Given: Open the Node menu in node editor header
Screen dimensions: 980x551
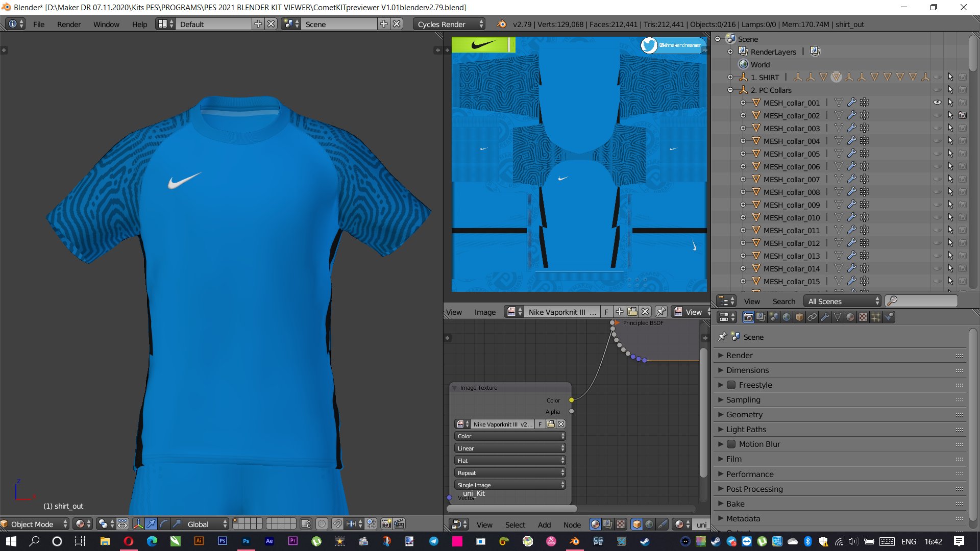Looking at the screenshot, I should click(572, 524).
